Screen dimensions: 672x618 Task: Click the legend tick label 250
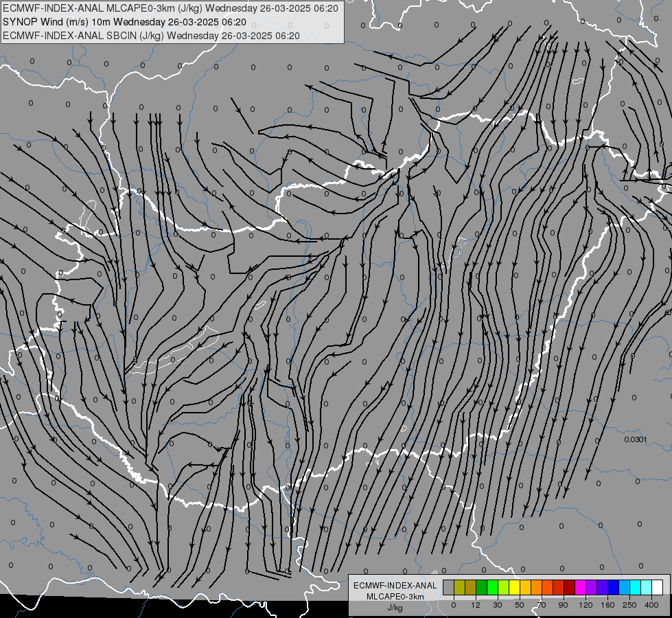point(629,605)
